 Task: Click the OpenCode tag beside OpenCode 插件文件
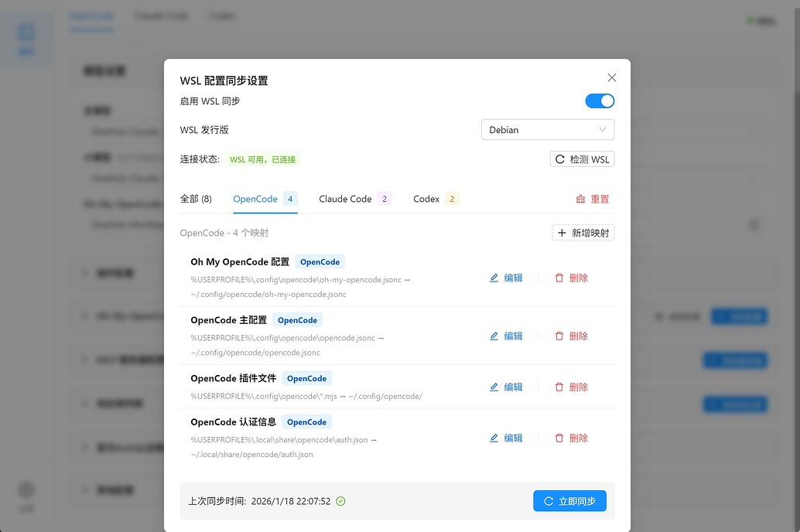pyautogui.click(x=306, y=378)
